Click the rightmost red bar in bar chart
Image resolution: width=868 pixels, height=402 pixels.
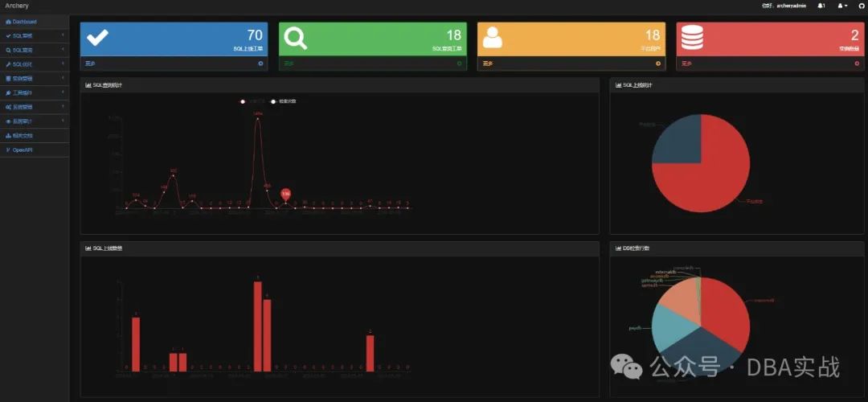(x=370, y=353)
